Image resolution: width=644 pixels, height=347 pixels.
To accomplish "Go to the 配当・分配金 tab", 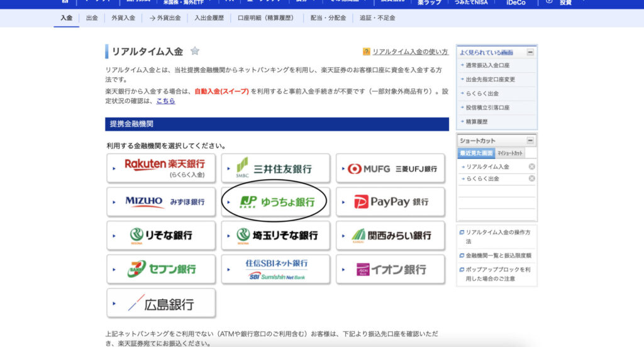I will click(328, 18).
